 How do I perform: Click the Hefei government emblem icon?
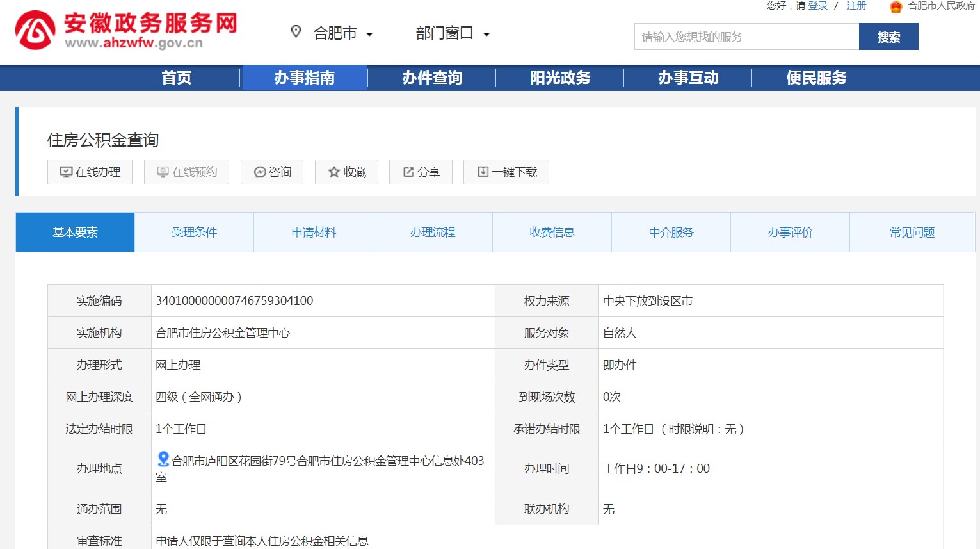(x=896, y=6)
